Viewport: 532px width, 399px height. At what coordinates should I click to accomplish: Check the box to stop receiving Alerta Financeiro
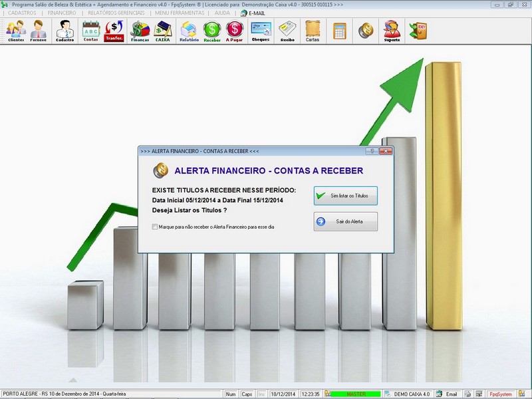[155, 227]
